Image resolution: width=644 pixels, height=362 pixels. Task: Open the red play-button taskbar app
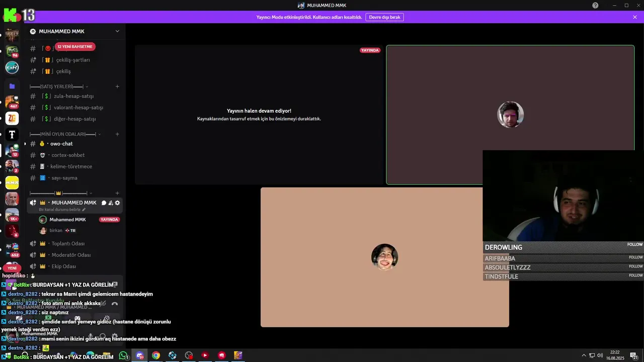pyautogui.click(x=205, y=355)
